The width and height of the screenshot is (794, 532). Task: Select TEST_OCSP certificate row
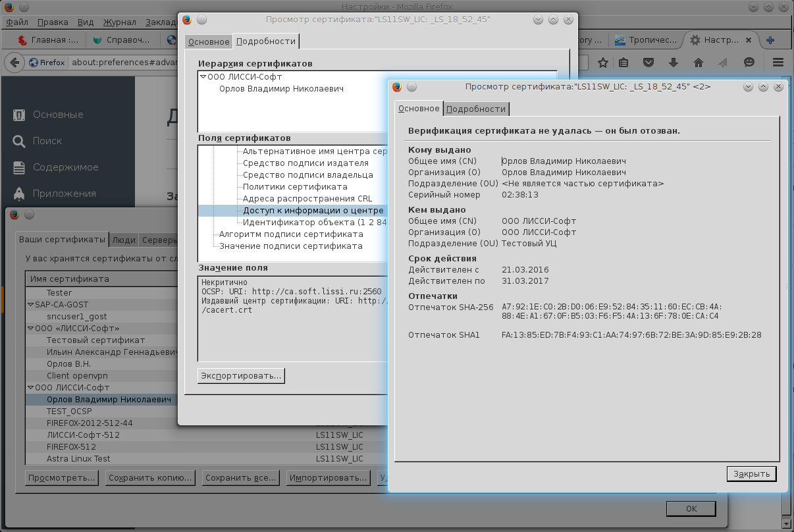pyautogui.click(x=69, y=412)
